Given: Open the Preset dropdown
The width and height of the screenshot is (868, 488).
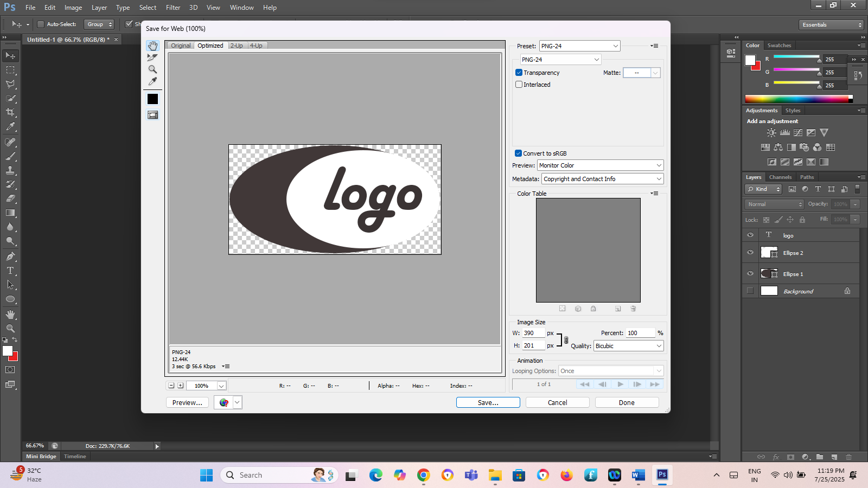Looking at the screenshot, I should click(579, 46).
